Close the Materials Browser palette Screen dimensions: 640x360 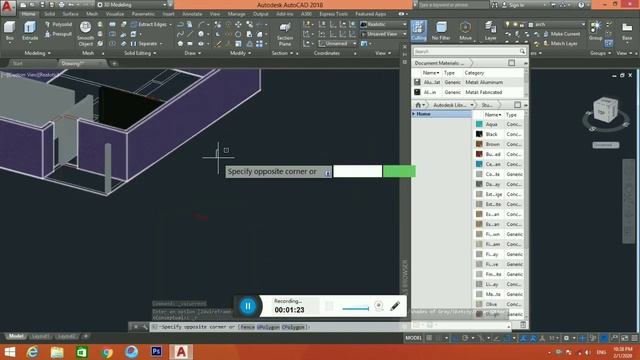pos(405,47)
